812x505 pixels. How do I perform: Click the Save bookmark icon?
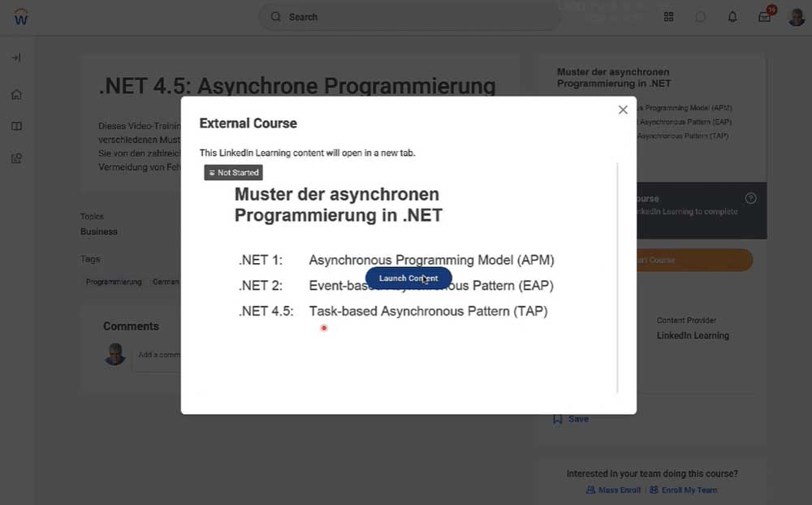558,419
